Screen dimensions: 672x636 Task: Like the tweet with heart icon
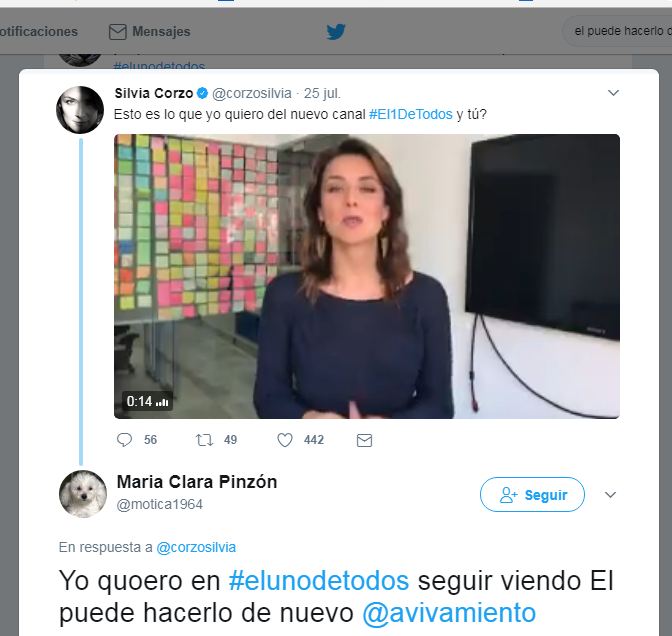click(x=285, y=440)
